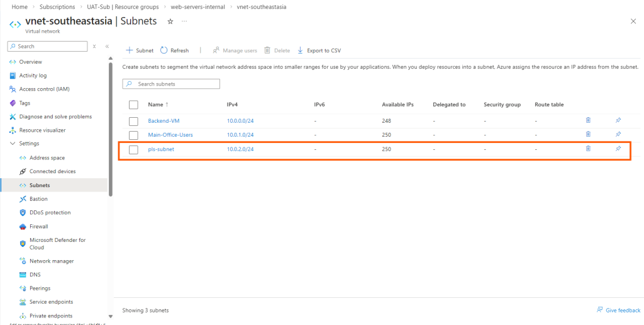This screenshot has width=644, height=325.
Task: Click trash icon for Main-Office-Users subnet
Action: 588,134
